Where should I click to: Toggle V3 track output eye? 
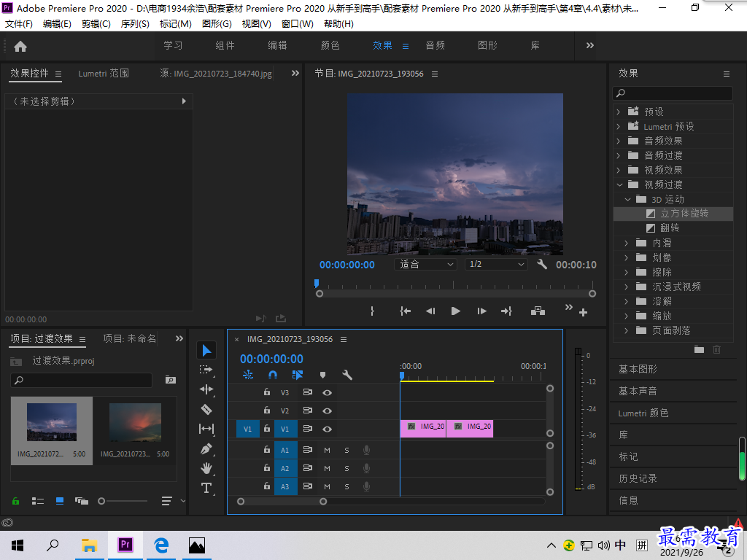pos(327,392)
